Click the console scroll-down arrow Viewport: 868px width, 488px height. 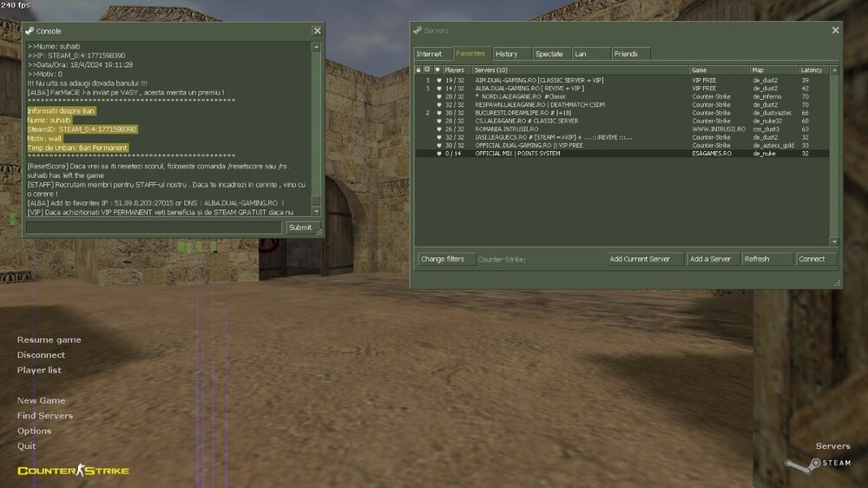pyautogui.click(x=316, y=211)
